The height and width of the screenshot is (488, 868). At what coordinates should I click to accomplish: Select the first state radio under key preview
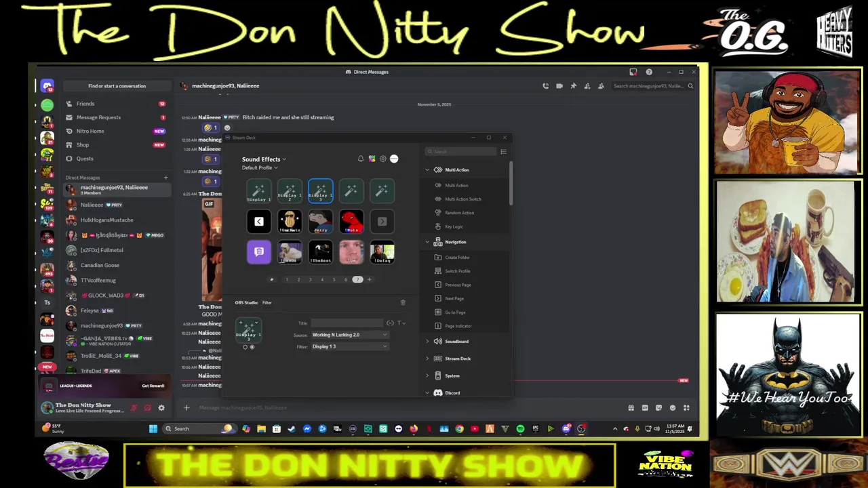[x=245, y=347]
